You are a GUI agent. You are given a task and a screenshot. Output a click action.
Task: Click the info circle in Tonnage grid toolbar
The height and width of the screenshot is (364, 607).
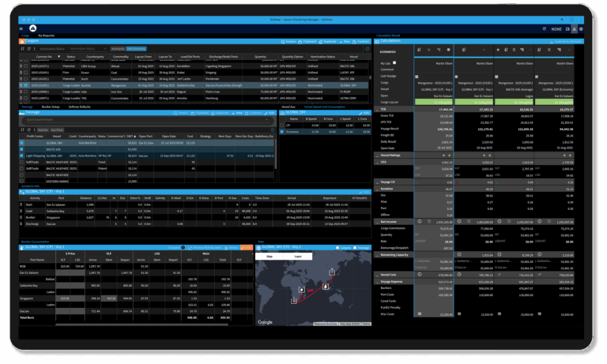point(273,130)
